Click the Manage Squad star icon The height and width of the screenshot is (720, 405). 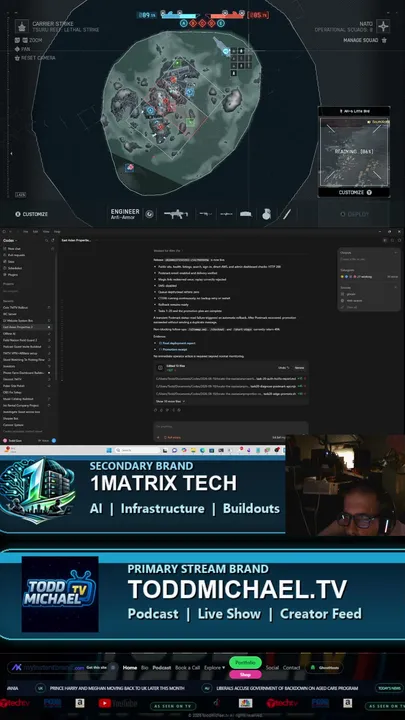[384, 40]
